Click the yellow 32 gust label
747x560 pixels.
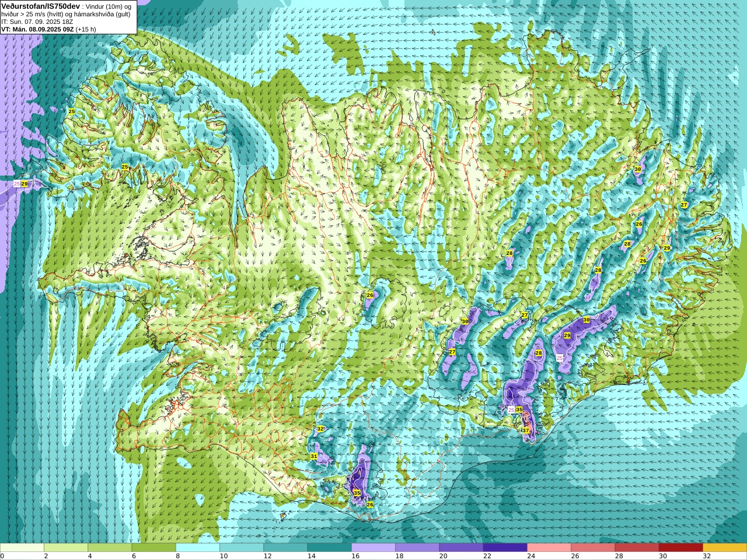(x=320, y=429)
